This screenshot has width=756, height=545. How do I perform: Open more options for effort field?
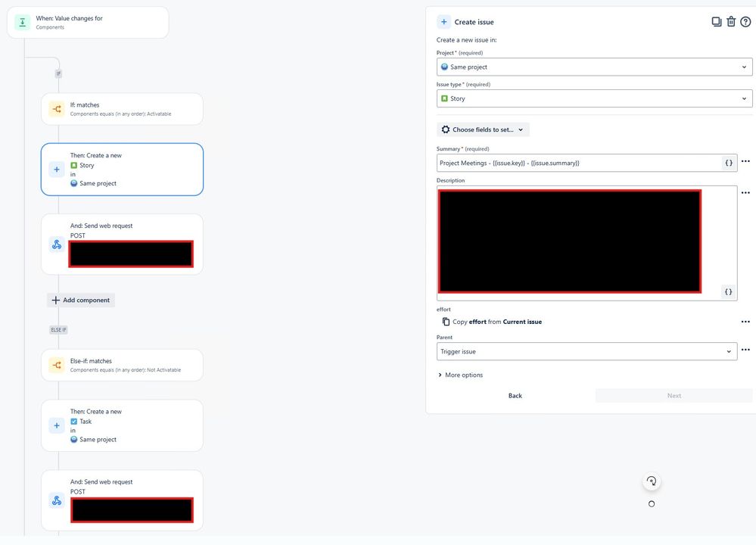[745, 321]
